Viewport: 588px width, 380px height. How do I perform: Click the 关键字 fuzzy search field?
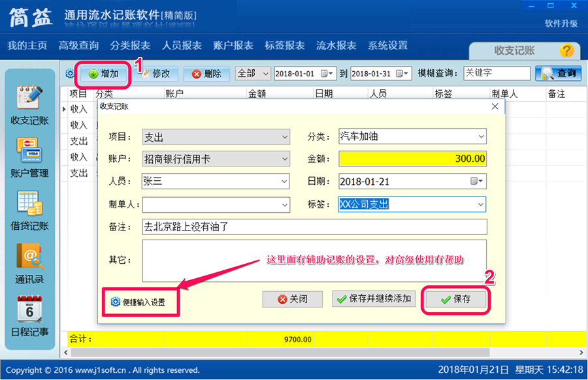pyautogui.click(x=497, y=73)
